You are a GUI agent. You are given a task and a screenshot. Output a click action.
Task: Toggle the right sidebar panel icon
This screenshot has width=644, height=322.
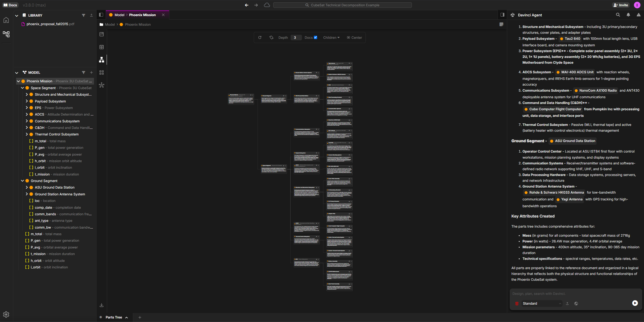[x=502, y=15]
